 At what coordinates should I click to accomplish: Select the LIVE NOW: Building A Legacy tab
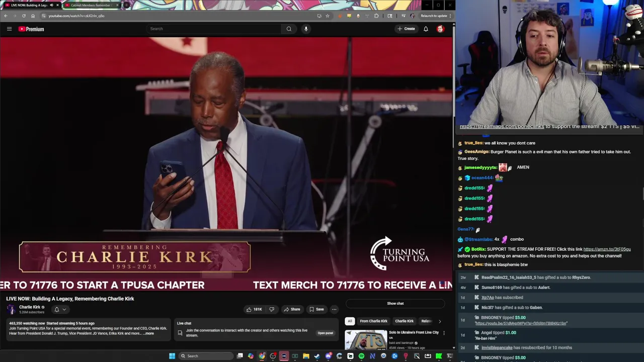29,5
